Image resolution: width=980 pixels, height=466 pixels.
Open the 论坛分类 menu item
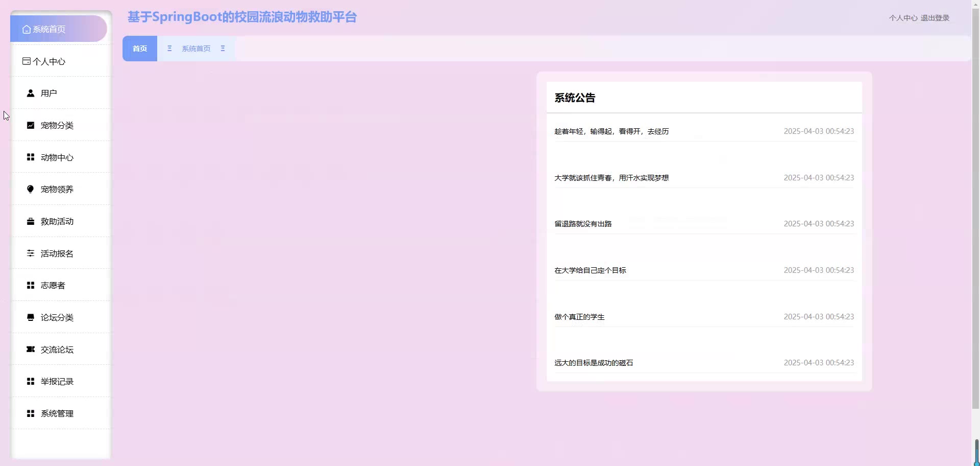57,317
